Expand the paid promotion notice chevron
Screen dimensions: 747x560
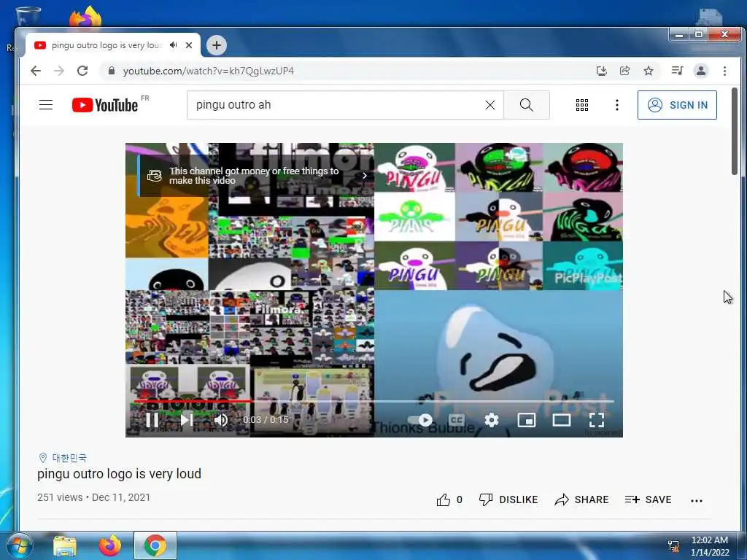click(365, 176)
